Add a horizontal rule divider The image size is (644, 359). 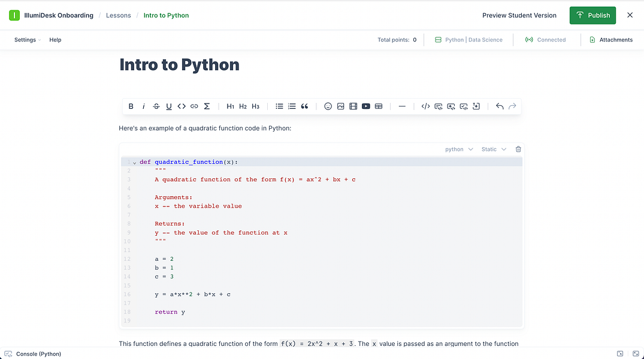click(402, 106)
